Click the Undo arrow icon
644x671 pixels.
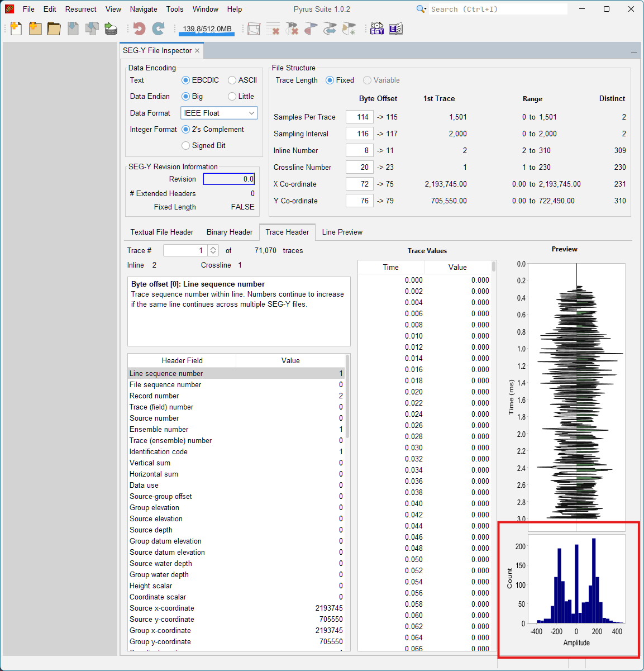pyautogui.click(x=140, y=28)
